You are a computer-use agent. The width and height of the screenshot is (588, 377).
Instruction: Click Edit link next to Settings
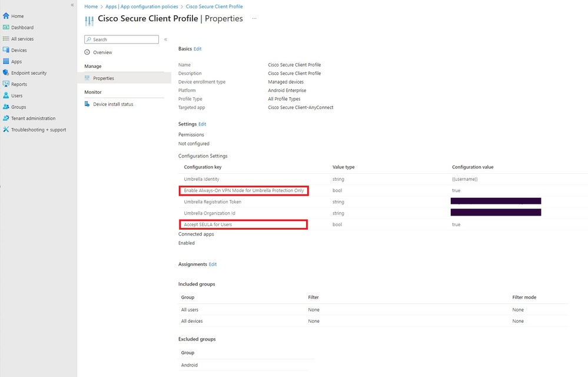pyautogui.click(x=202, y=124)
